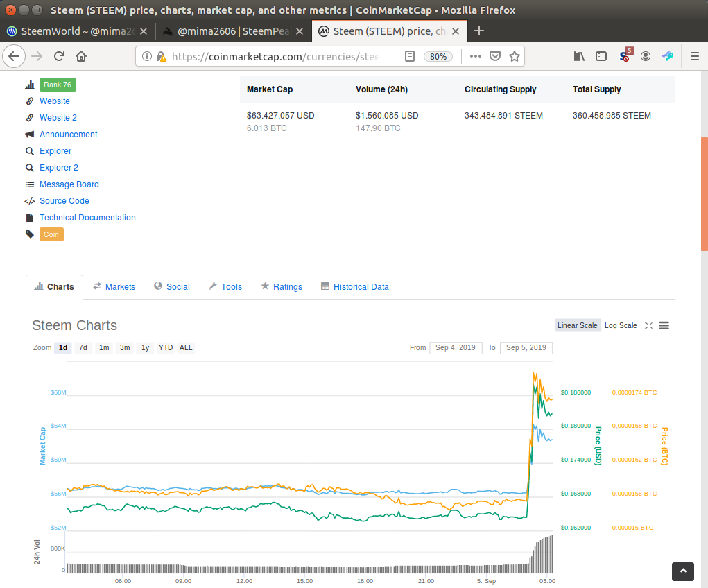Click the 80% zoom level indicator
708x588 pixels.
tap(438, 56)
